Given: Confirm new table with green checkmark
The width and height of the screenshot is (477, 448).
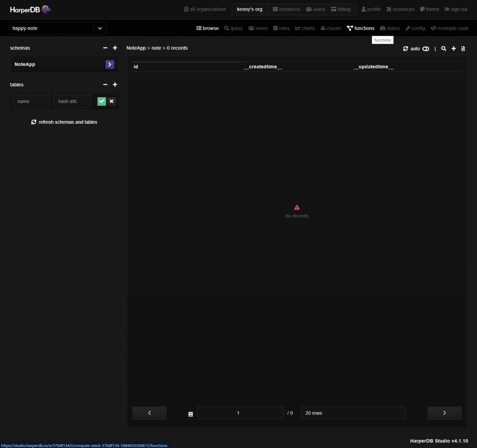Looking at the screenshot, I should (102, 101).
